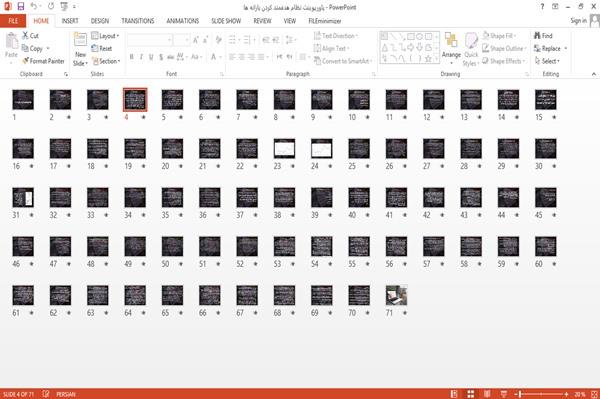This screenshot has height=399, width=600.
Task: Click the Paste clipboard icon
Action: [11, 41]
